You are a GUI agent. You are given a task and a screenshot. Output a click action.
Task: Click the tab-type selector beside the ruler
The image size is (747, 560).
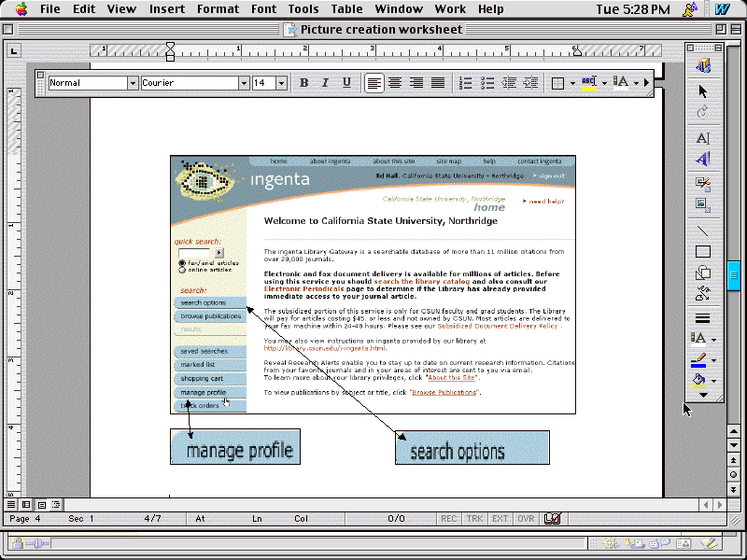click(x=13, y=50)
